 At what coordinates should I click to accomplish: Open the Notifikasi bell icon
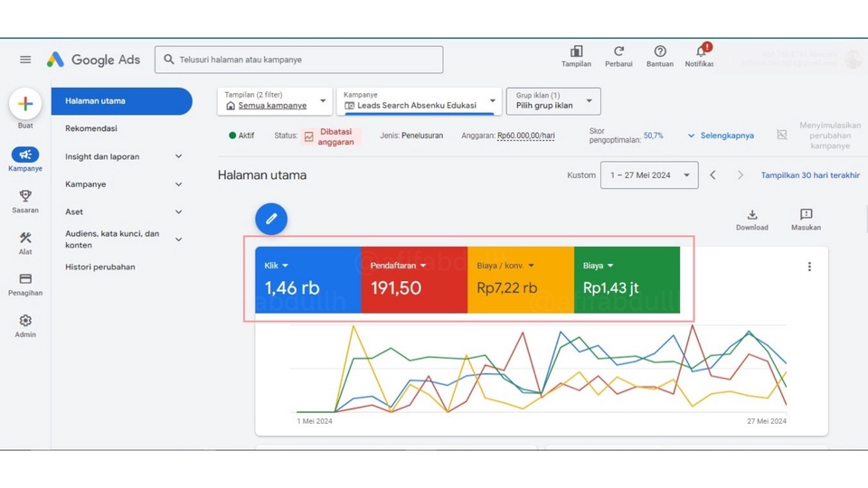[x=700, y=52]
